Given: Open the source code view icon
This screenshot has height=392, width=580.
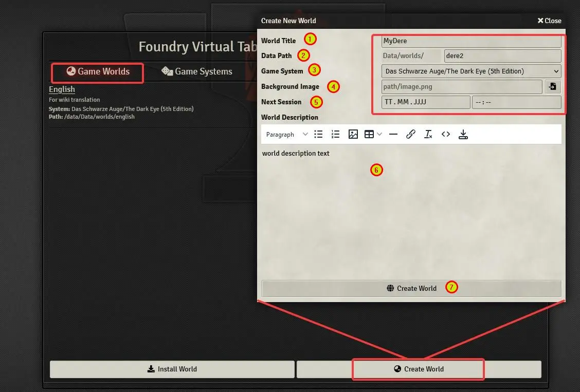Looking at the screenshot, I should 446,134.
